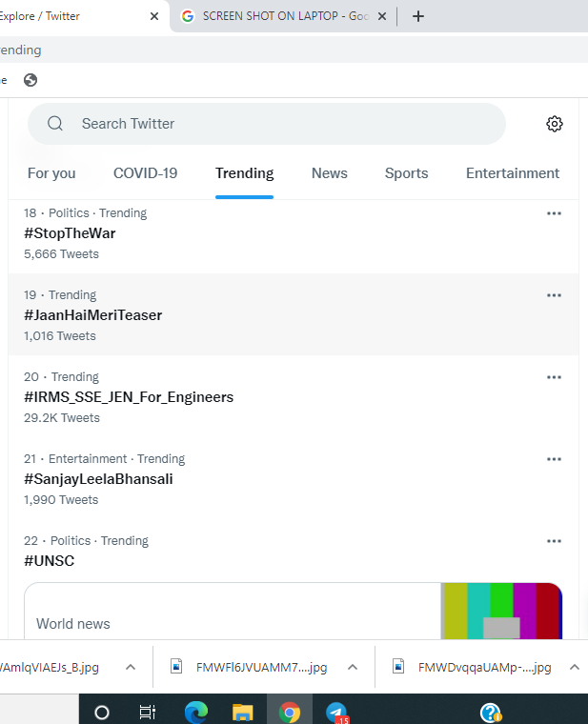This screenshot has width=588, height=724.
Task: Expand options for FMWDvqqaUAMp download
Action: click(574, 667)
